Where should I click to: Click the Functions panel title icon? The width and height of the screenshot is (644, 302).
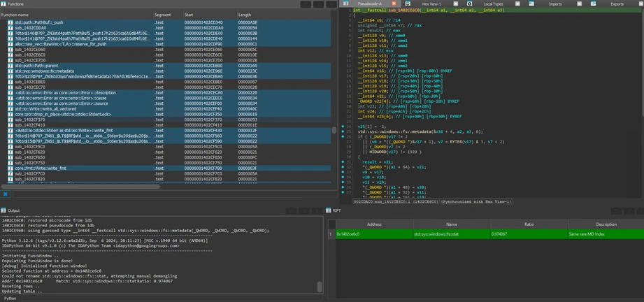coord(3,3)
